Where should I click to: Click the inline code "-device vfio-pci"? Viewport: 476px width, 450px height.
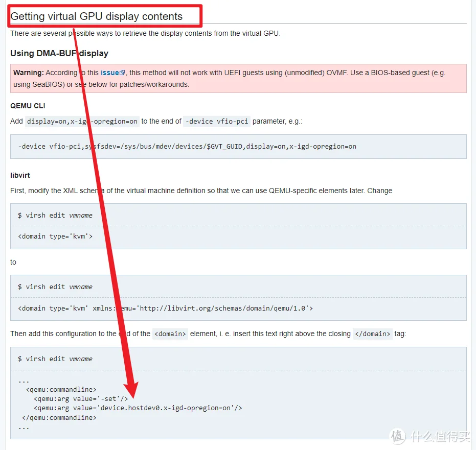coord(217,121)
